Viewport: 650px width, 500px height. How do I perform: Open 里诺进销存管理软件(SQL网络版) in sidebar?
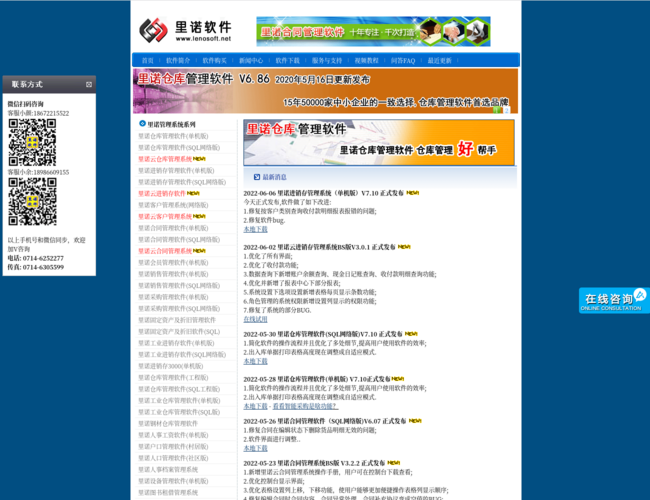pos(182,182)
